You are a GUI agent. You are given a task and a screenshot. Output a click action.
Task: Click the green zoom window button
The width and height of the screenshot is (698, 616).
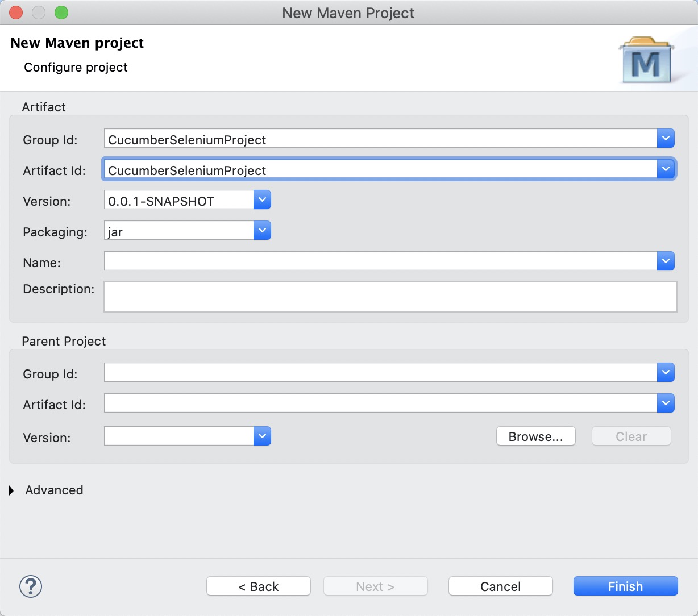[61, 13]
